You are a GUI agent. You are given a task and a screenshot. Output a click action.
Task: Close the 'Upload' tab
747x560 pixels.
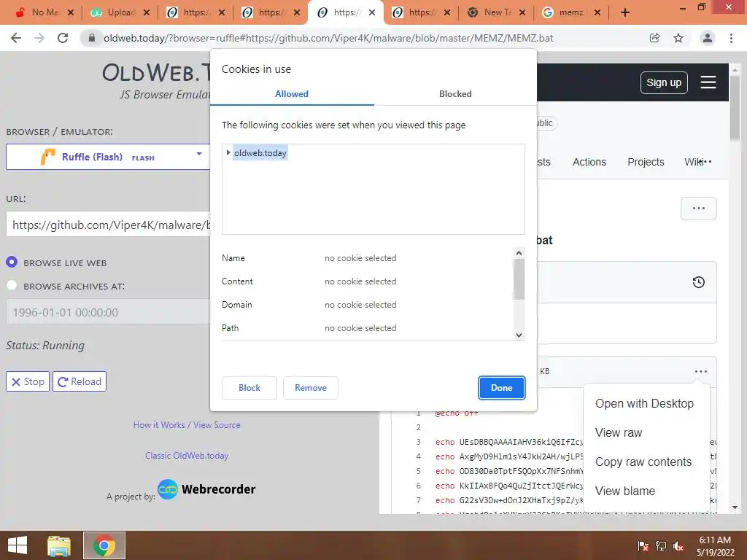pos(147,13)
